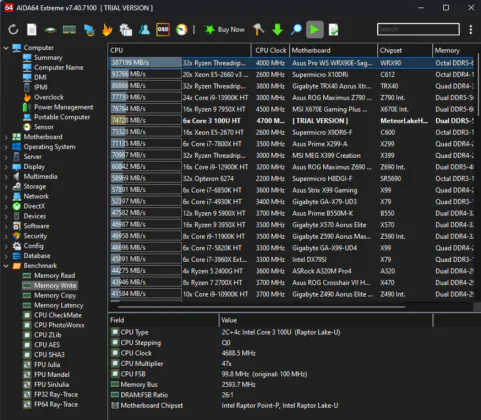Select the FPU Julia benchmark

click(47, 365)
